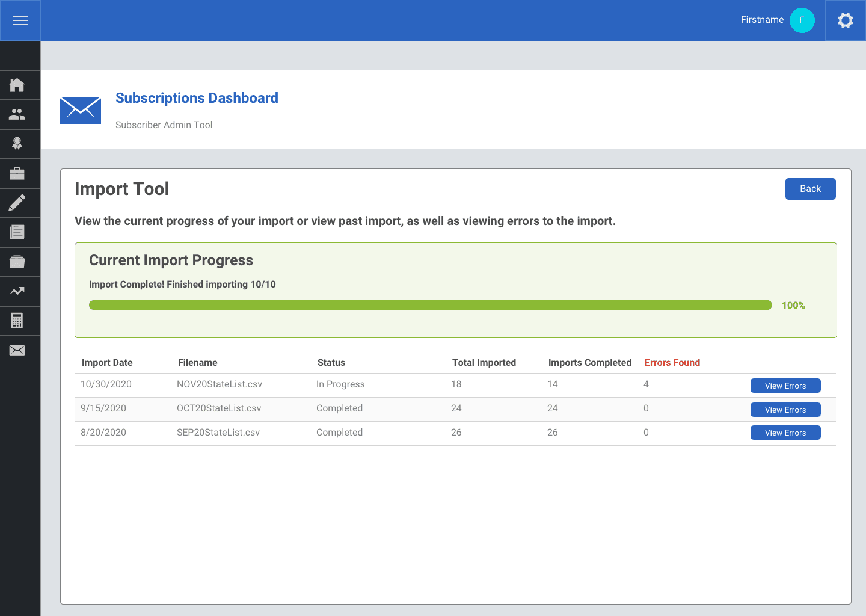The width and height of the screenshot is (866, 616).
Task: Open the award ribbon sidebar icon
Action: click(17, 144)
